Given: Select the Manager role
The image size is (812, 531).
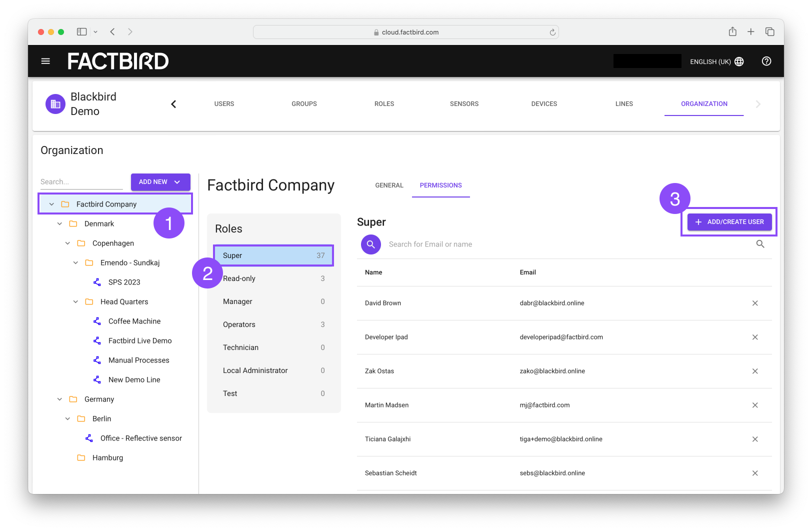Looking at the screenshot, I should click(273, 301).
